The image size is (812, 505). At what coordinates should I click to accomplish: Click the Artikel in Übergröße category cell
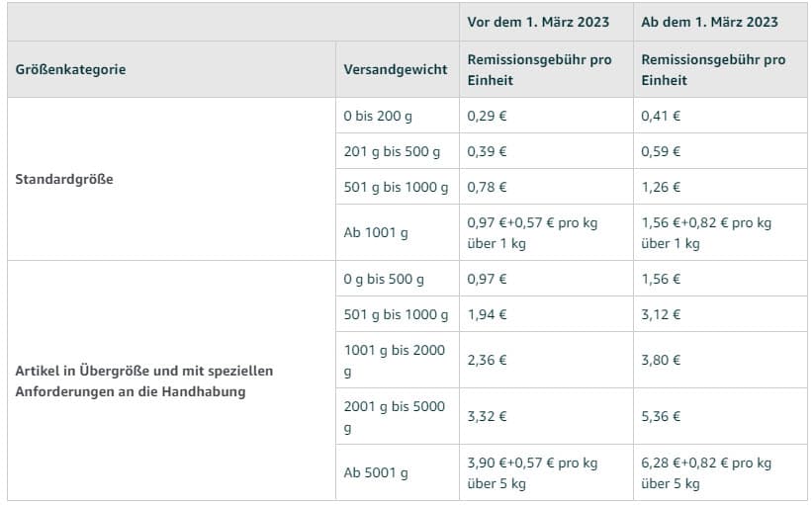(x=171, y=380)
